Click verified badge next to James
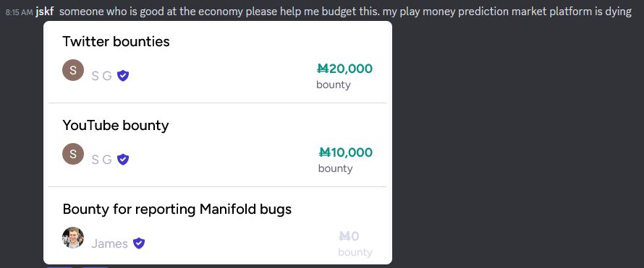644x268 pixels. pyautogui.click(x=139, y=243)
